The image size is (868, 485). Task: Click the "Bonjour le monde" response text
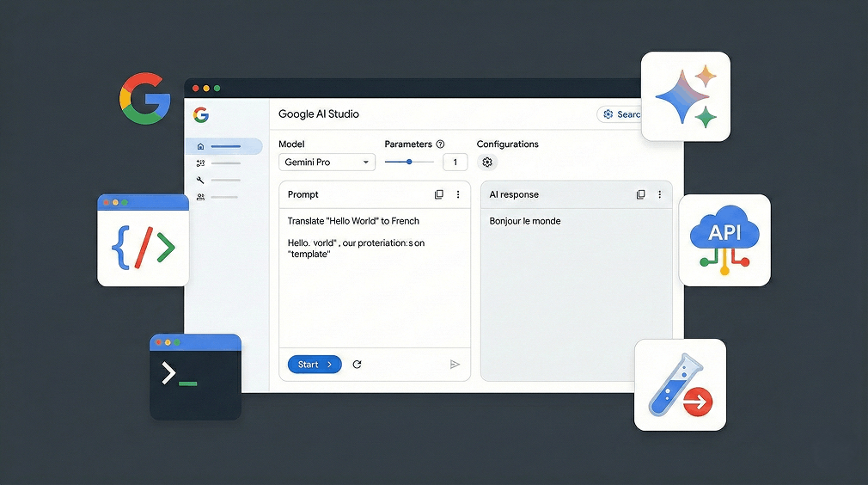pos(525,221)
